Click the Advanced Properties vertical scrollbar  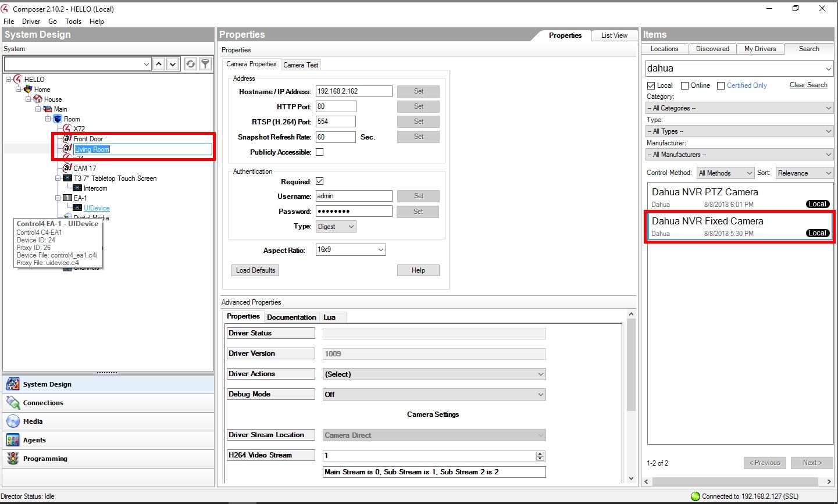[x=632, y=396]
